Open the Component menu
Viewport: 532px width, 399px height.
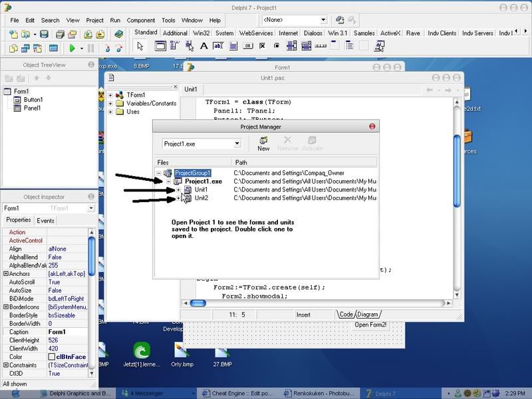pos(140,21)
